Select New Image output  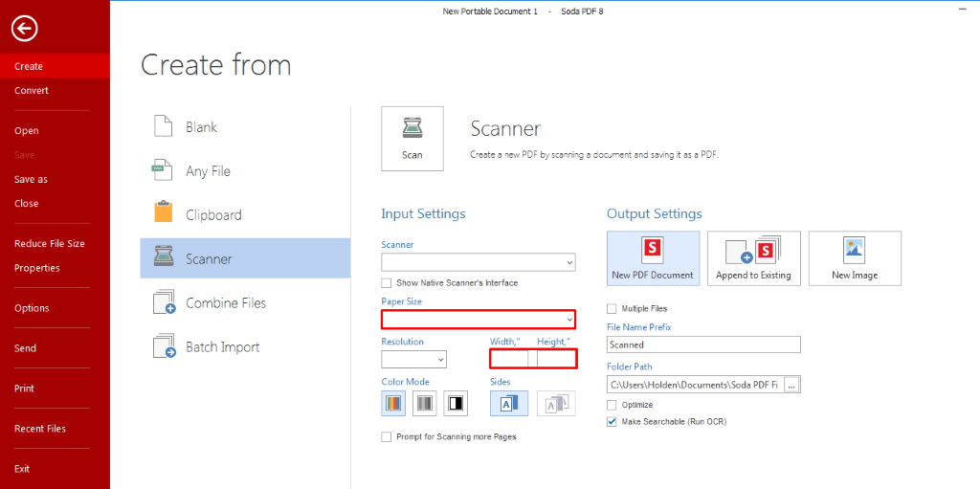coord(855,258)
